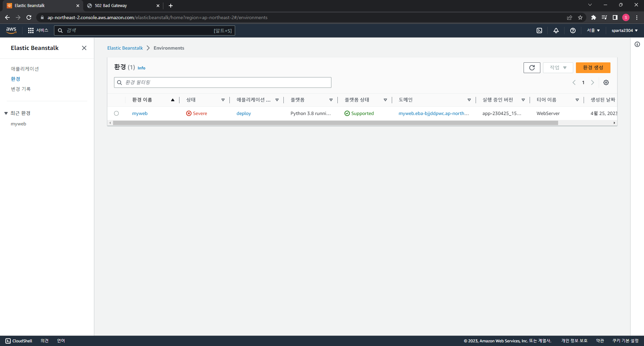Image resolution: width=644 pixels, height=346 pixels.
Task: Open the deploy application link
Action: [x=244, y=113]
